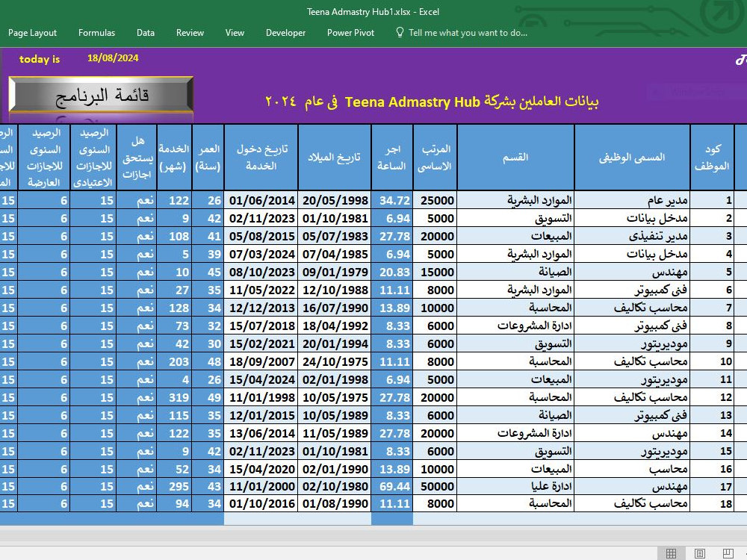
Task: Switch to Page Layout view icon
Action: [699, 553]
